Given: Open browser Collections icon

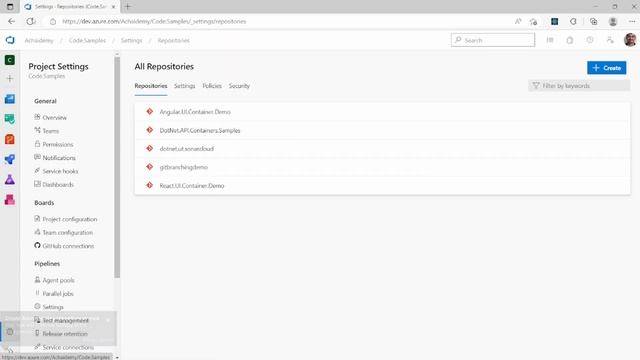Looking at the screenshot, I should click(593, 21).
